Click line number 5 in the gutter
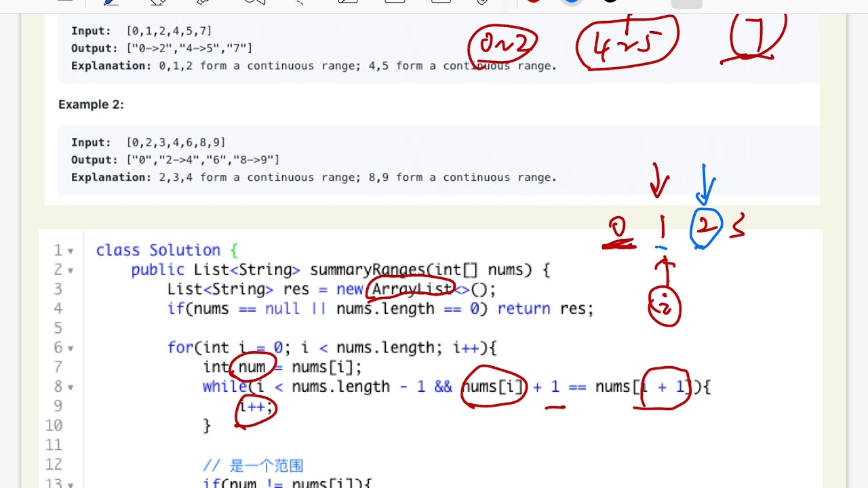This screenshot has height=488, width=868. [58, 328]
